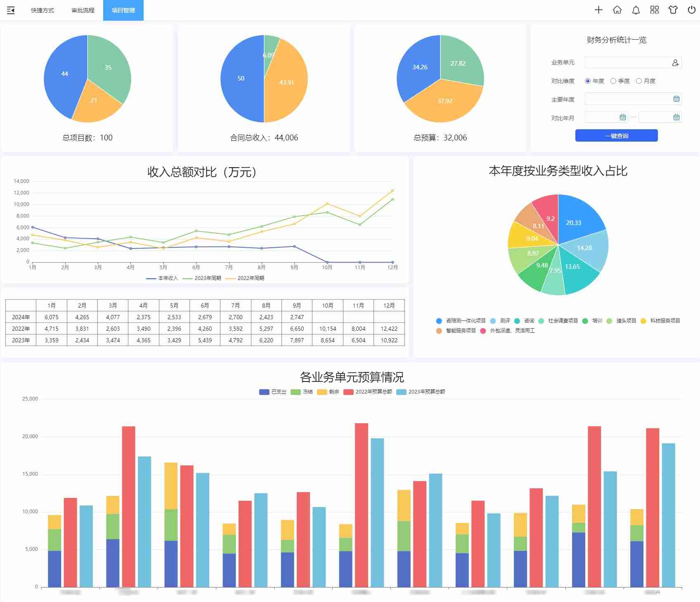Go to home via house icon
Screen dimensions: 700x602
[x=617, y=10]
